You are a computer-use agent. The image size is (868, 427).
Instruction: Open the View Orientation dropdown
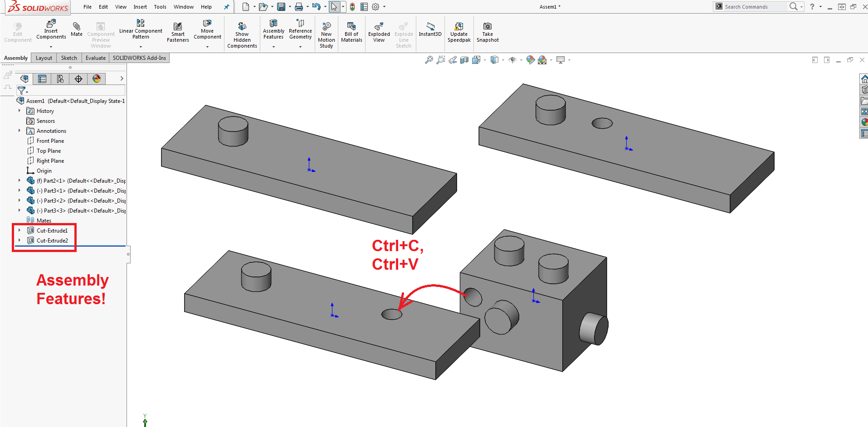(485, 59)
